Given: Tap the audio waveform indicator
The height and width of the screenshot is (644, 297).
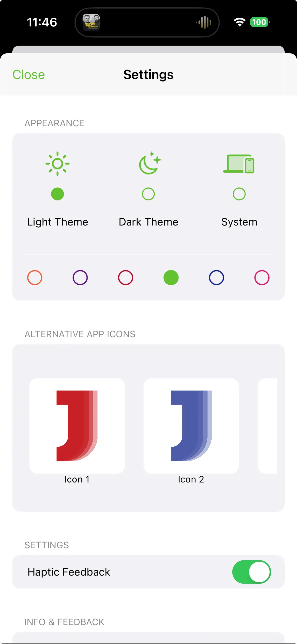Looking at the screenshot, I should click(204, 22).
